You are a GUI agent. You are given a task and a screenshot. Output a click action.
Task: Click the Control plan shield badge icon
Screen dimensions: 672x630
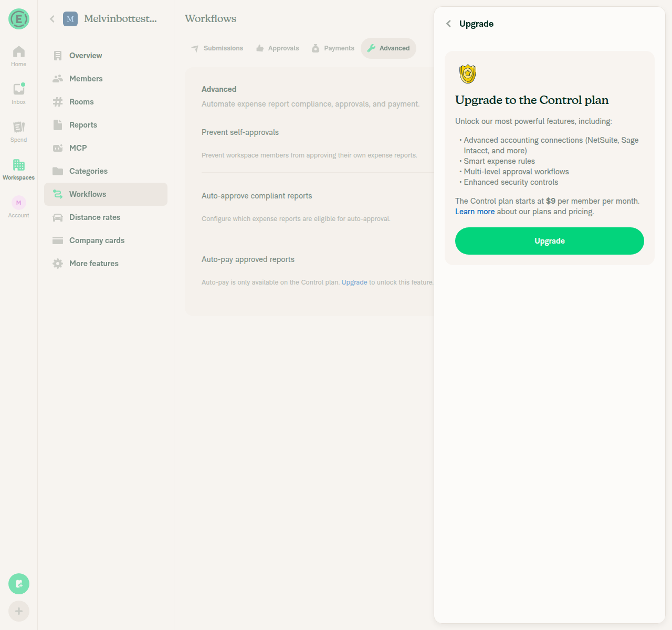coord(468,74)
